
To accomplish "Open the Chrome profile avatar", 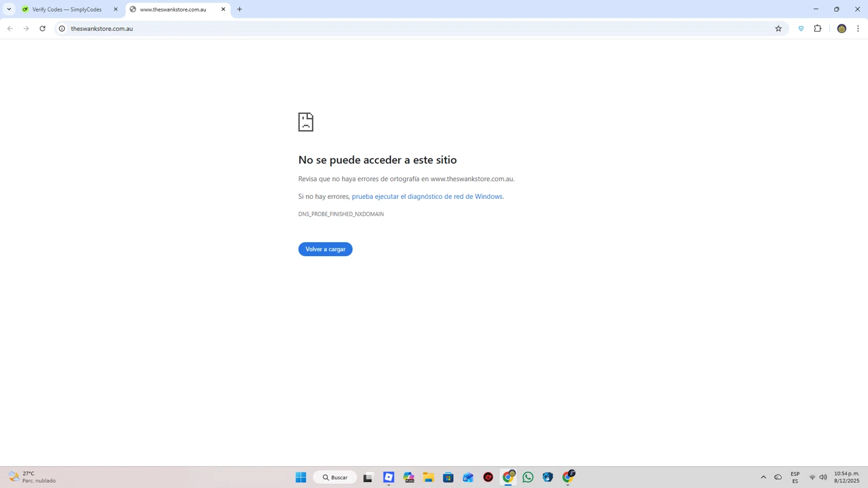I will coord(842,28).
